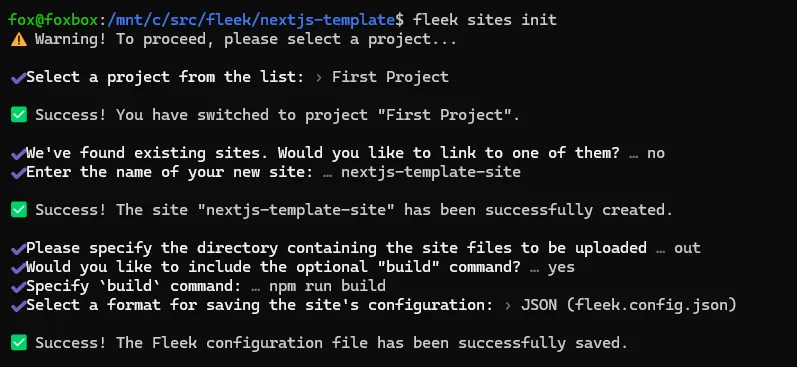Viewport: 797px width, 367px height.
Task: Click green checkmark beside 'switched to project' message
Action: point(19,115)
